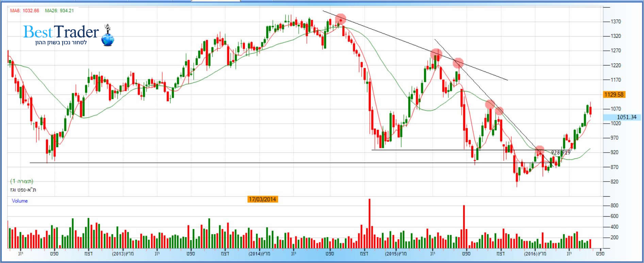Image resolution: width=644 pixels, height=263 pixels.
Task: Click the 928.919 annotation on the support line
Action: tap(560, 153)
